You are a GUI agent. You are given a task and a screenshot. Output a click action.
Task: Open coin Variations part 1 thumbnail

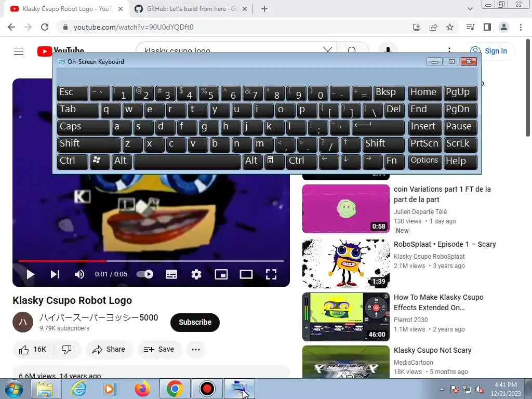(x=345, y=209)
